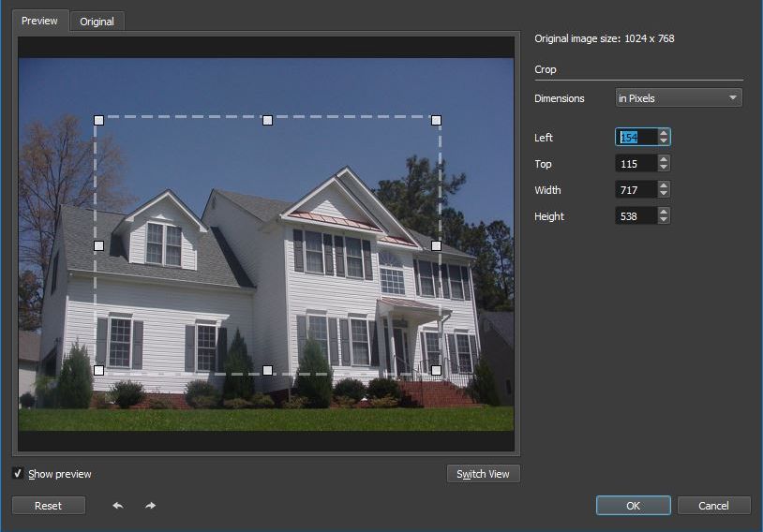Screen dimensions: 763x532
Task: Toggle the Show preview checkbox
Action: [x=18, y=473]
